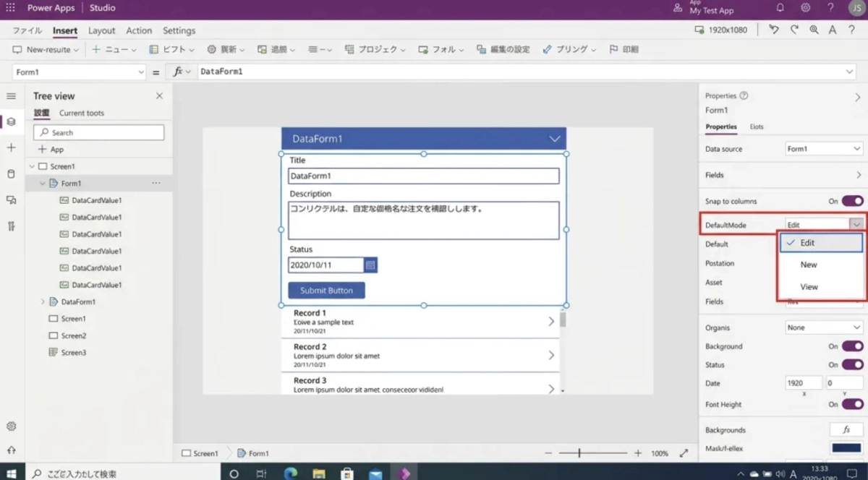The image size is (868, 480).
Task: Select the Tree view layers icon
Action: (x=11, y=121)
